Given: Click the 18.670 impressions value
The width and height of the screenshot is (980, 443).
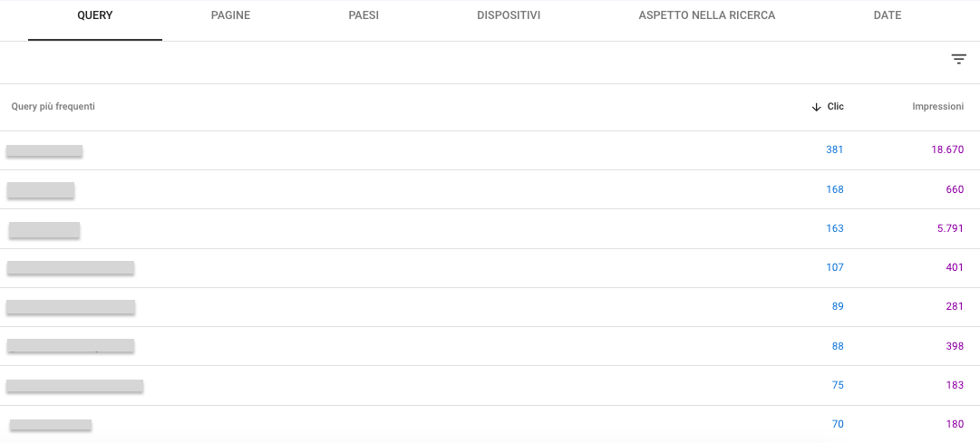Looking at the screenshot, I should (946, 150).
